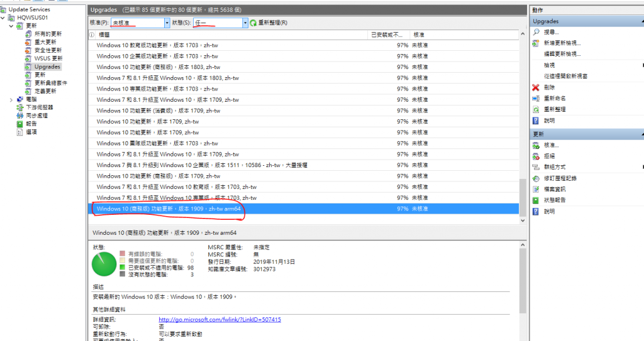Screen dimensions: 644x341
Task: Select the Upgrades view in the tree
Action: click(x=47, y=67)
